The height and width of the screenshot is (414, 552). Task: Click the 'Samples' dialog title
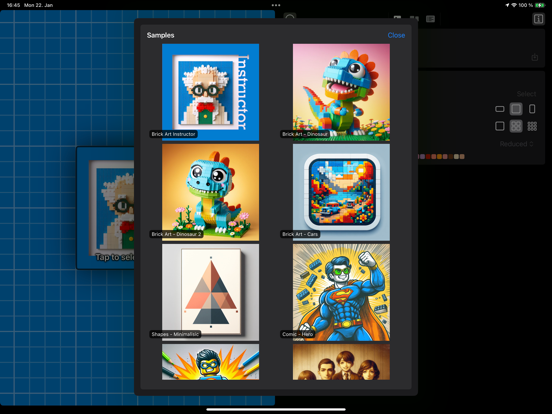(x=161, y=35)
